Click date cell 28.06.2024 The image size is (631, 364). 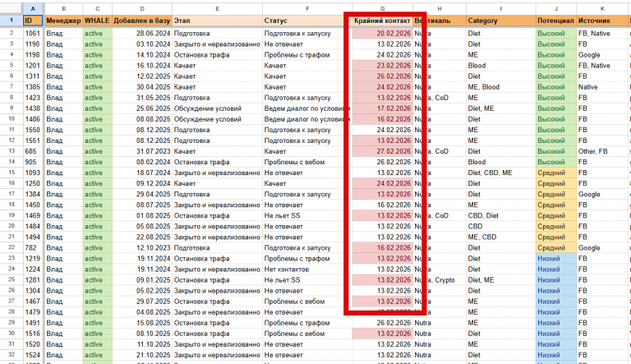tap(142, 34)
